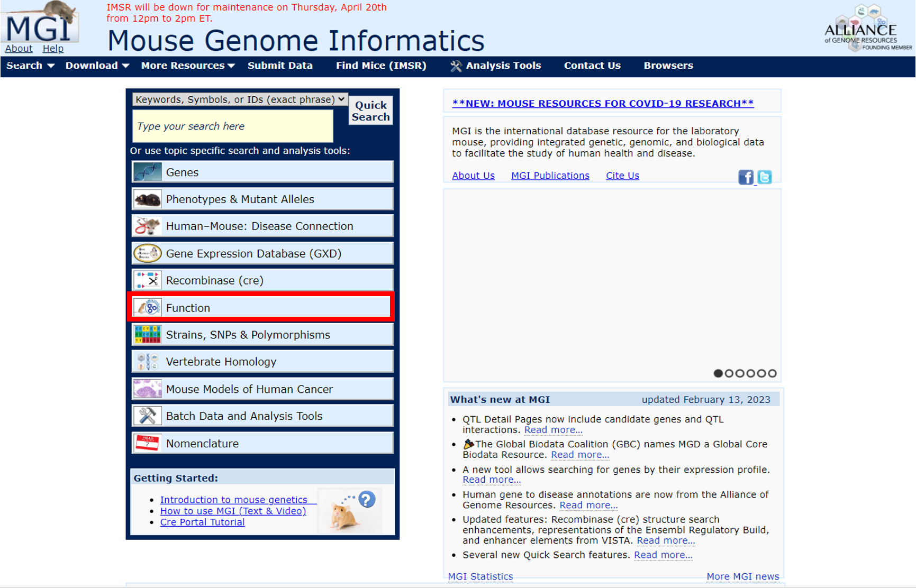Open the search type dropdown (Keywords, Symbols, or IDs)
This screenshot has width=916, height=588.
240,99
